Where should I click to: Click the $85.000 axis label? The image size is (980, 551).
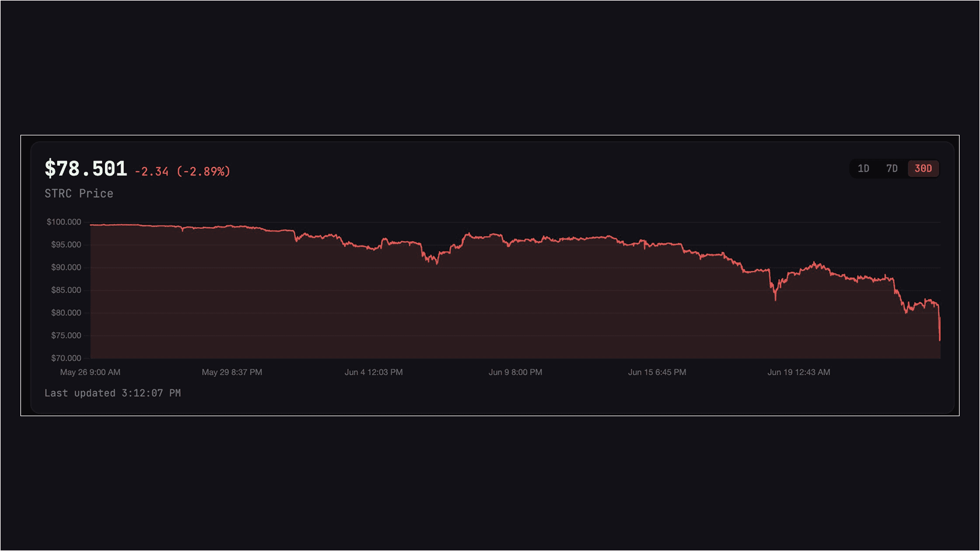[x=66, y=290]
